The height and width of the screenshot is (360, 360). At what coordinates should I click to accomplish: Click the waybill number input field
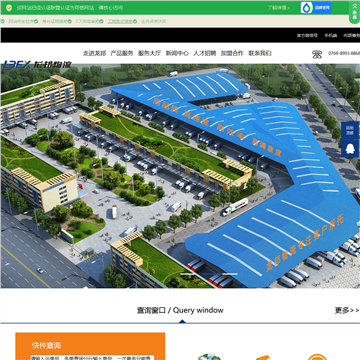92,358
